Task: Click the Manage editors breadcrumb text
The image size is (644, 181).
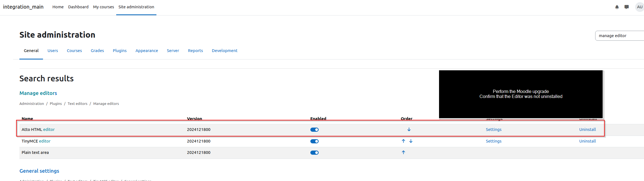Action: tap(106, 104)
